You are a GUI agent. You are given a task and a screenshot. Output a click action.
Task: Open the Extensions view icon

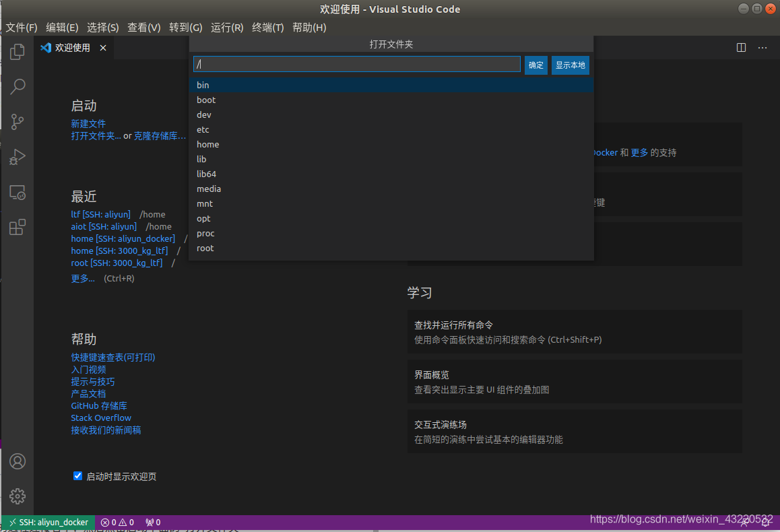[18, 227]
